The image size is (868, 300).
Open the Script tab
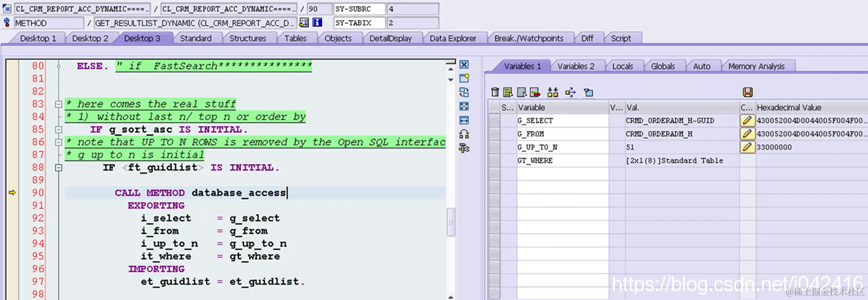[621, 38]
